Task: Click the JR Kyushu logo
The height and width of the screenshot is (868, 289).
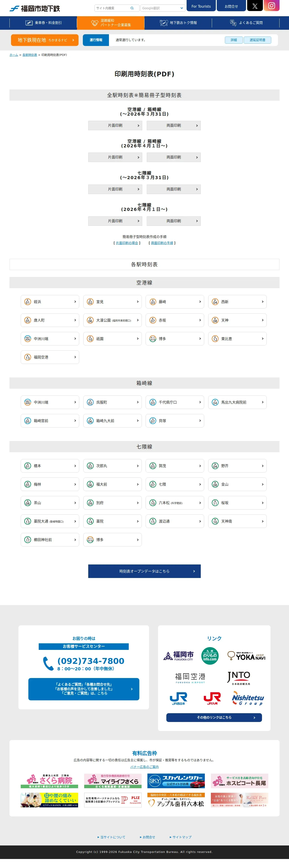Action: point(212,698)
